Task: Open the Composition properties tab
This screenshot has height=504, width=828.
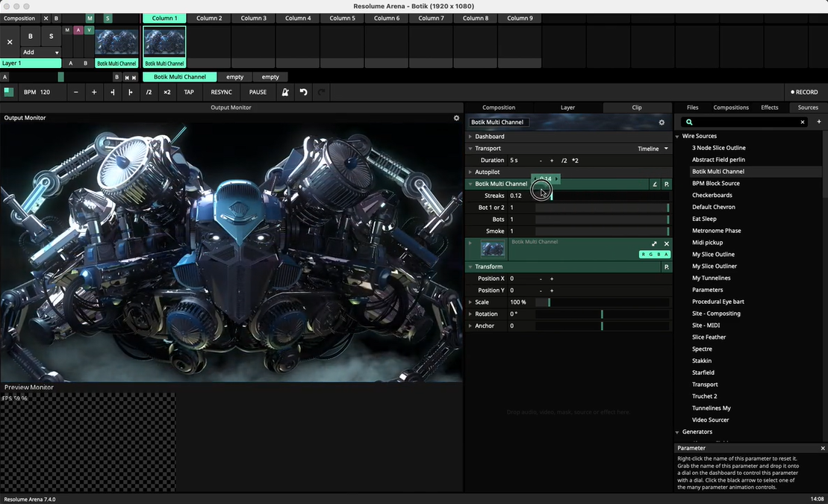Action: tap(498, 108)
